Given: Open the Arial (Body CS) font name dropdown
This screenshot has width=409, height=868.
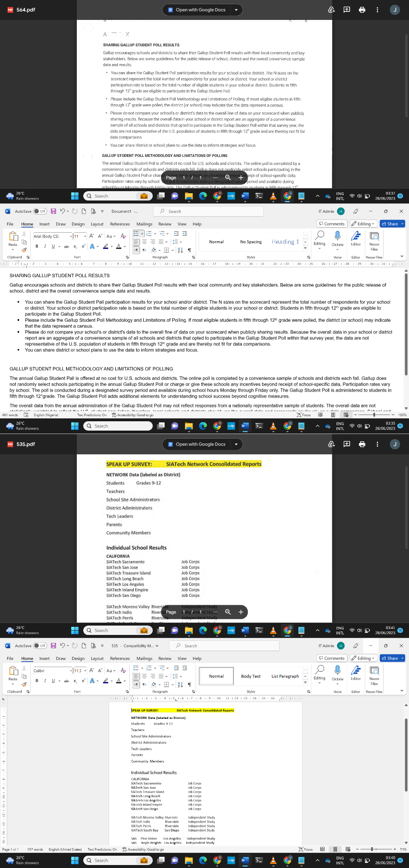Looking at the screenshot, I should coord(70,236).
